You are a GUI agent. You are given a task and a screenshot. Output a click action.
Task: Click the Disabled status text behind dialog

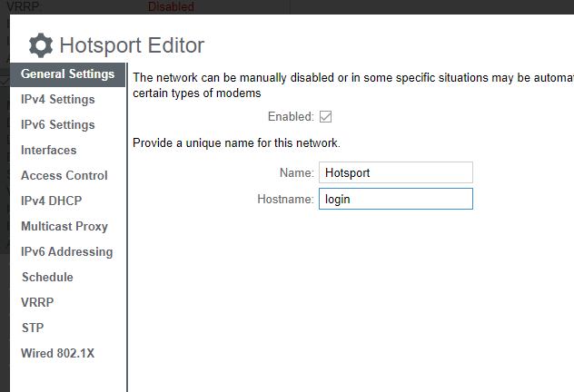(171, 6)
